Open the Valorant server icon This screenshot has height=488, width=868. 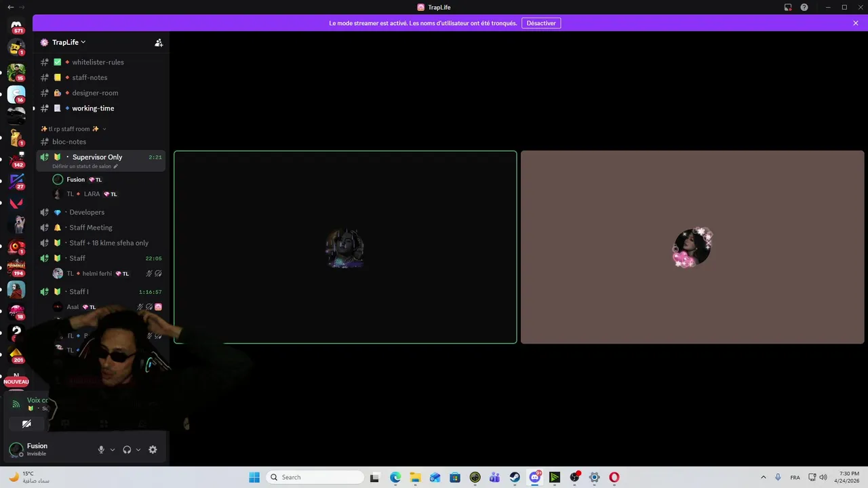(x=16, y=203)
